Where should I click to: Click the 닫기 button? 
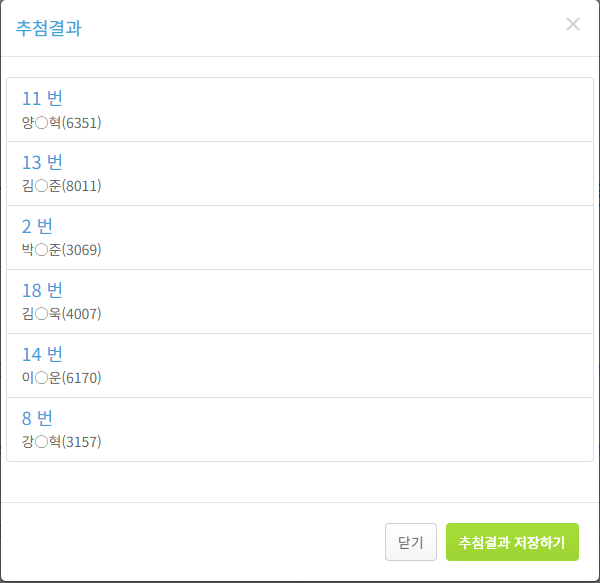[411, 542]
